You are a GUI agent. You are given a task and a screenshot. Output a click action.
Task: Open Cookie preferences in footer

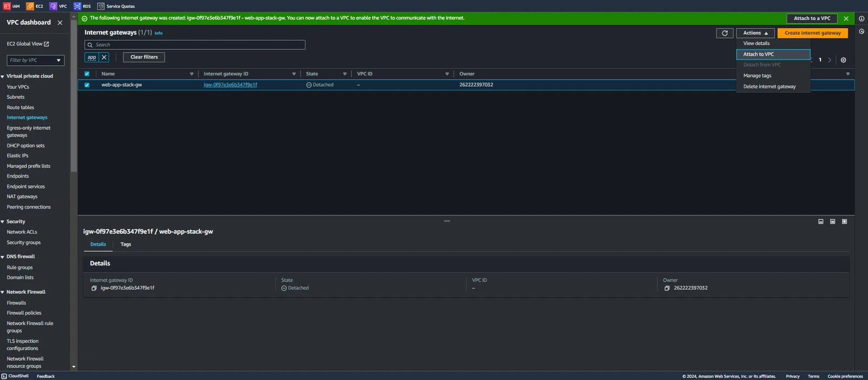[x=845, y=376]
